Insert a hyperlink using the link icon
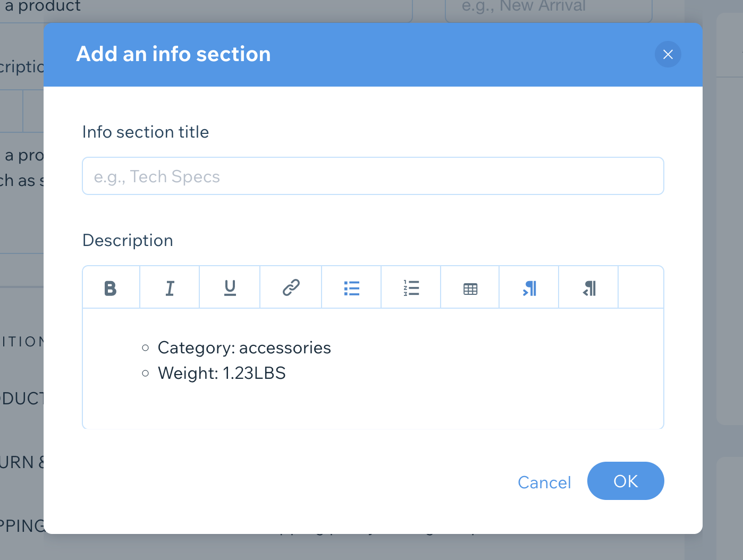The image size is (743, 560). tap(291, 288)
